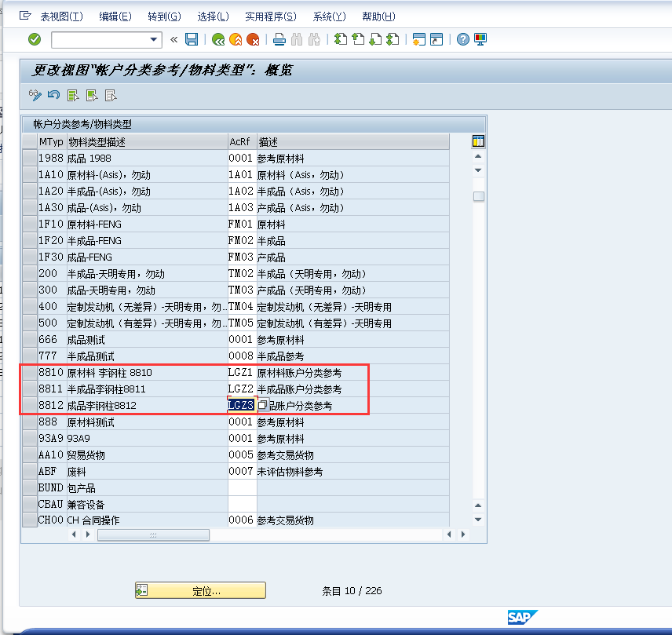The height and width of the screenshot is (635, 672).
Task: Click the first page navigation icon
Action: [339, 38]
